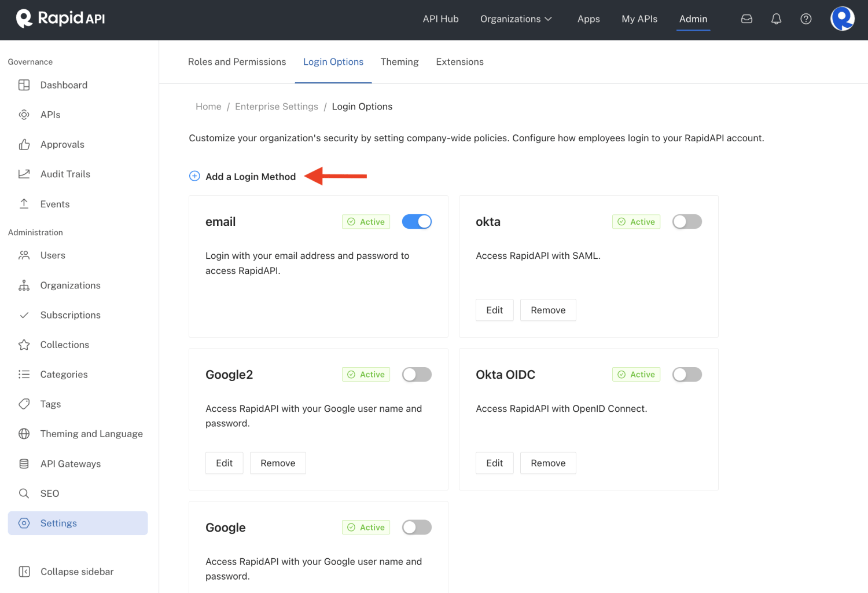Click the Approvals thumbs-up icon
The height and width of the screenshot is (593, 868).
24,144
